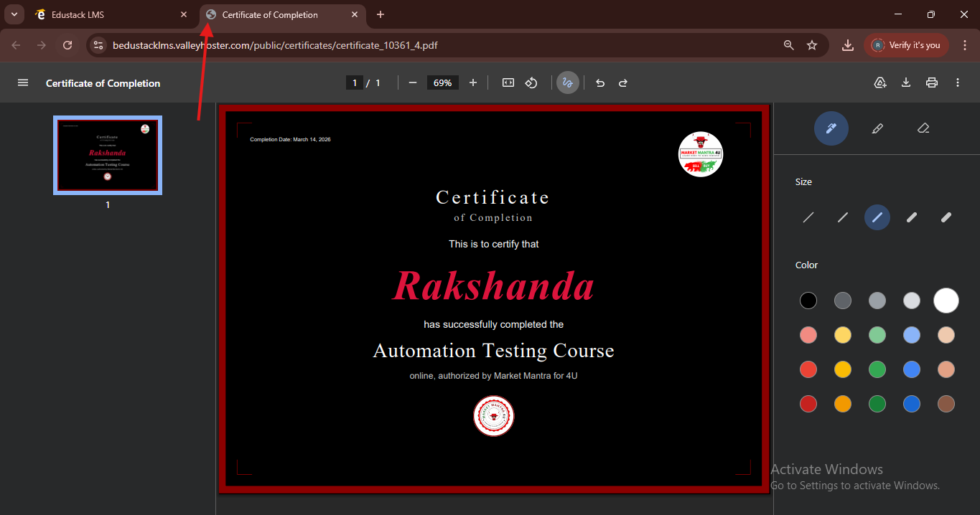The width and height of the screenshot is (980, 515).
Task: Pick the medium blue color swatch in third row
Action: click(912, 369)
